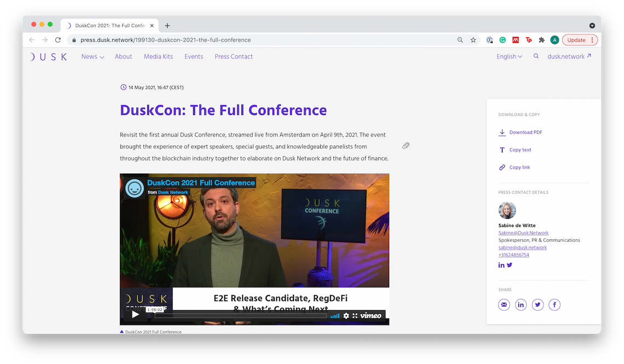Viewport: 624px width, 364px height.
Task: Open the Vimeo player settings gear
Action: click(346, 316)
